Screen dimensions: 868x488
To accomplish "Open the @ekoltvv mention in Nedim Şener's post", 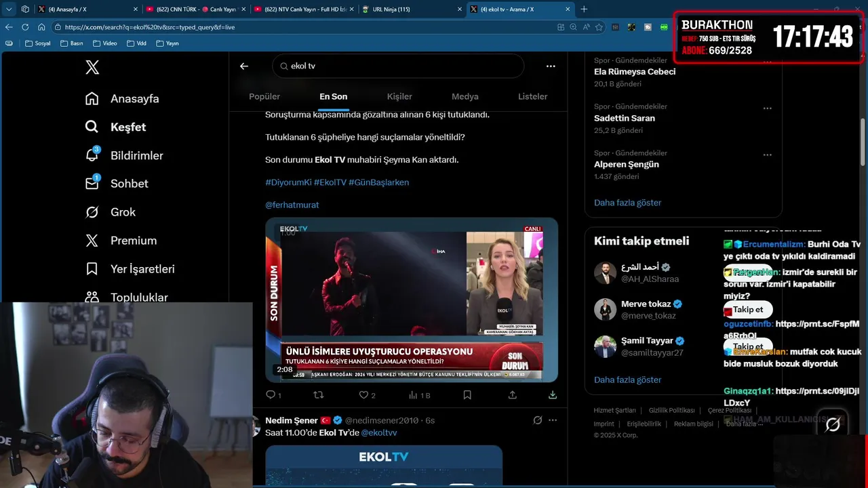I will tap(379, 432).
